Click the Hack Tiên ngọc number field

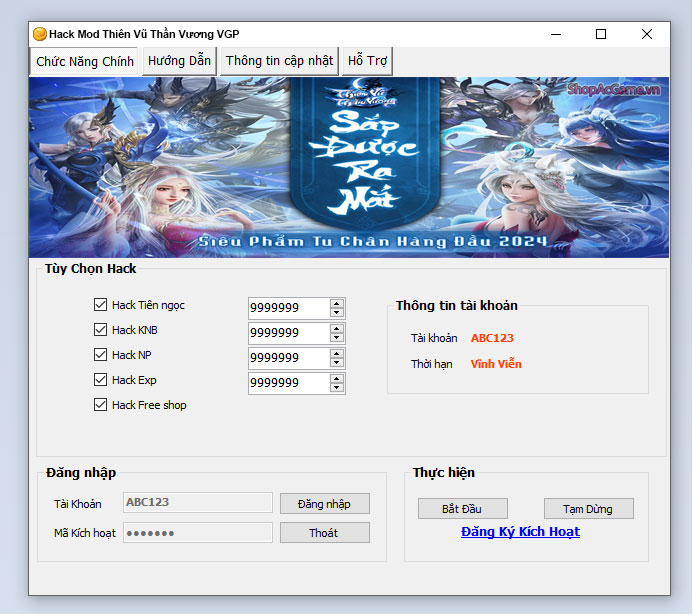point(289,308)
